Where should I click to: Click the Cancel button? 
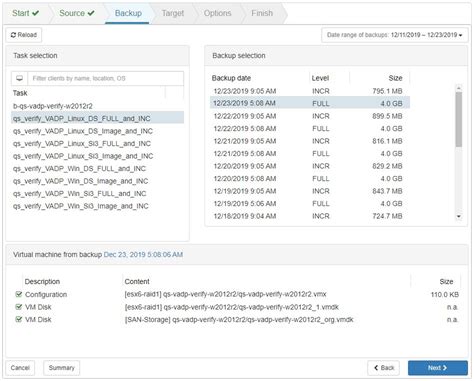pos(20,368)
